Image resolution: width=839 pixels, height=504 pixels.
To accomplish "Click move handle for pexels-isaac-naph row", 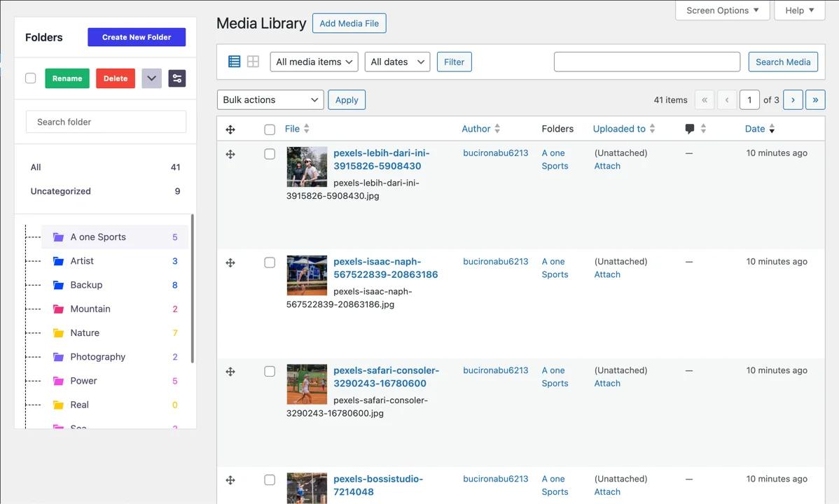I will [x=230, y=262].
